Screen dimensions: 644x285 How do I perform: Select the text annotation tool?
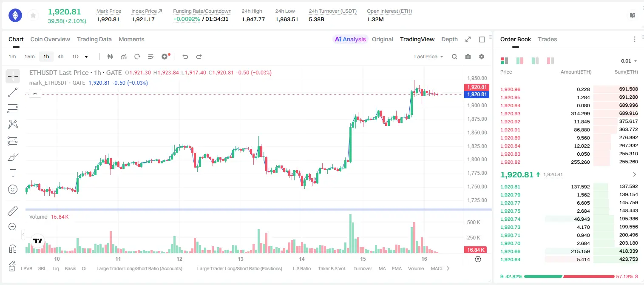click(13, 173)
